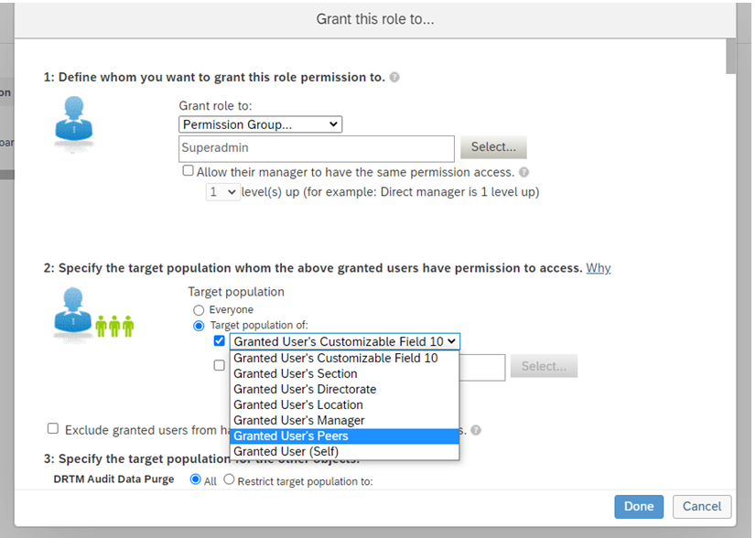The image size is (756, 538).
Task: Open the Permission Group dropdown
Action: pos(260,124)
